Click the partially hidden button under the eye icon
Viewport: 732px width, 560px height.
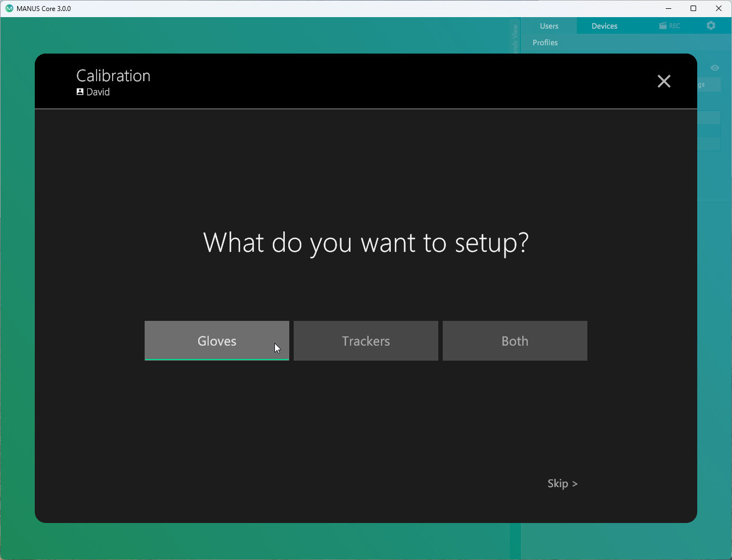[x=709, y=84]
